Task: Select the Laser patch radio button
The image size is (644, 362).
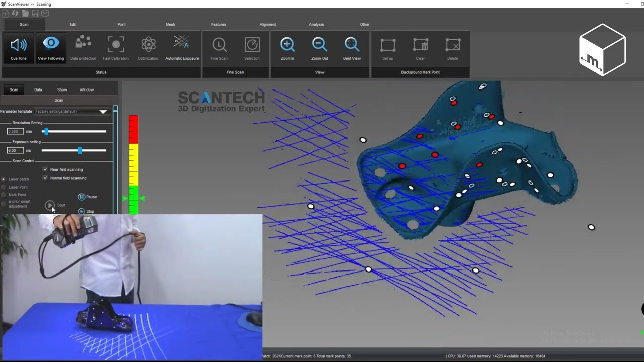Action: [4, 179]
